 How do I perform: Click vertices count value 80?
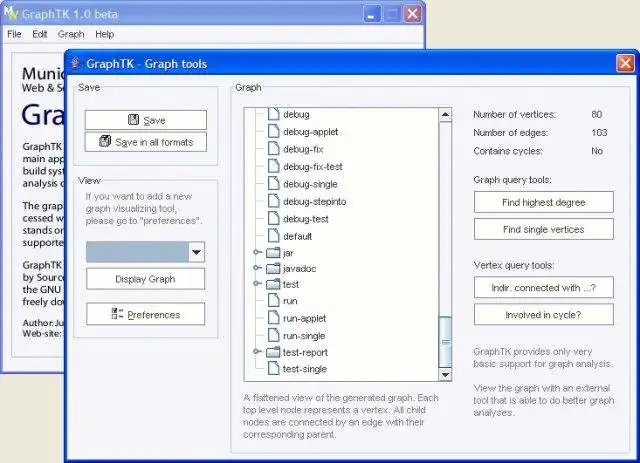click(x=596, y=114)
